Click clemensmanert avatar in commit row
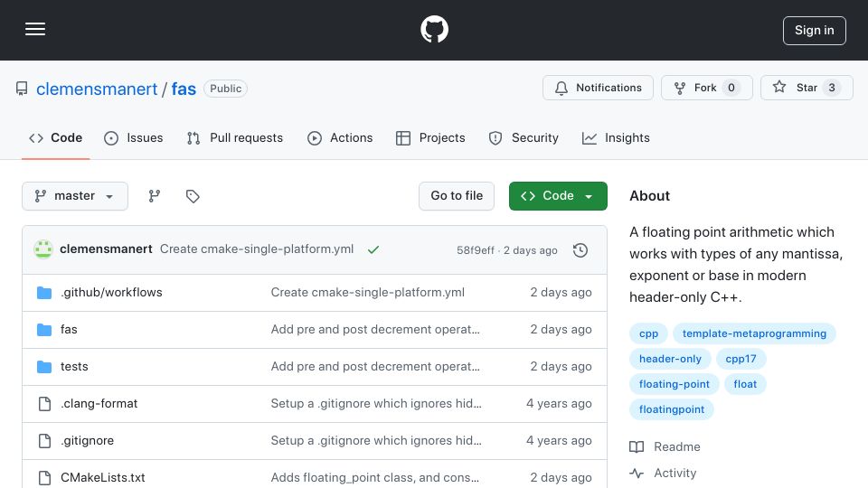The height and width of the screenshot is (488, 868). click(x=43, y=249)
